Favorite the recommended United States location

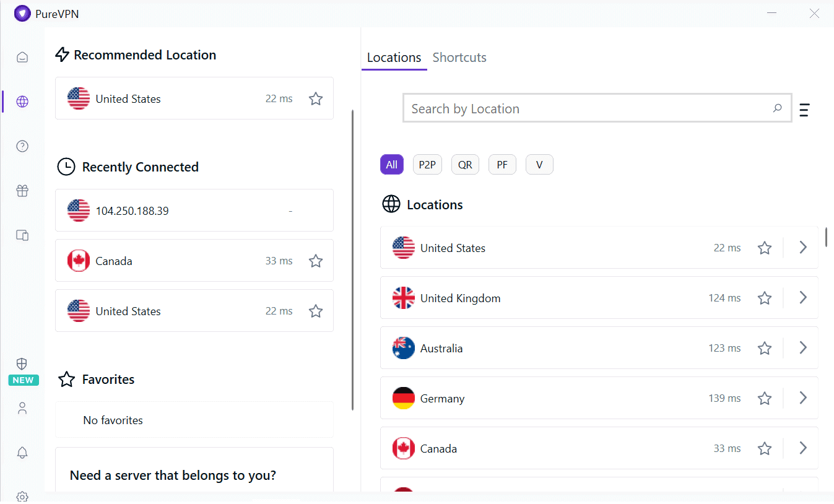coord(316,98)
